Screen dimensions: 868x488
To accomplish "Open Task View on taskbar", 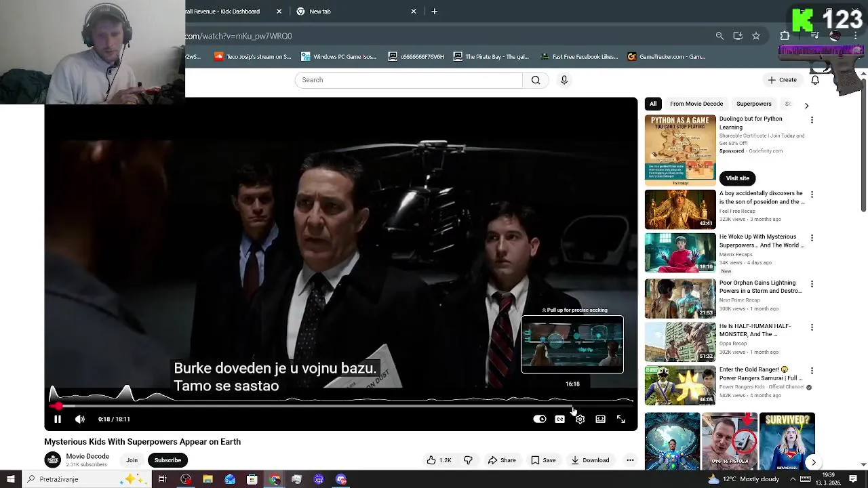I will (163, 479).
